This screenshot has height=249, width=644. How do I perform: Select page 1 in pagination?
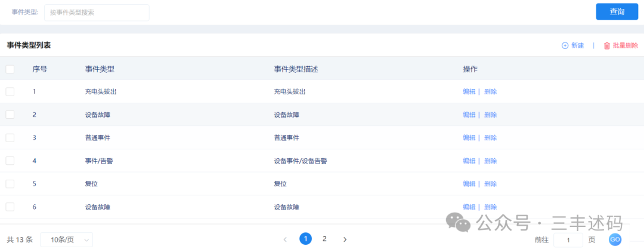tap(305, 239)
